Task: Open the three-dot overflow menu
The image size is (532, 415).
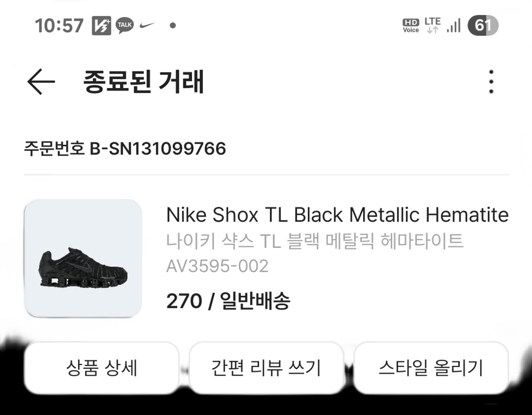Action: tap(491, 82)
